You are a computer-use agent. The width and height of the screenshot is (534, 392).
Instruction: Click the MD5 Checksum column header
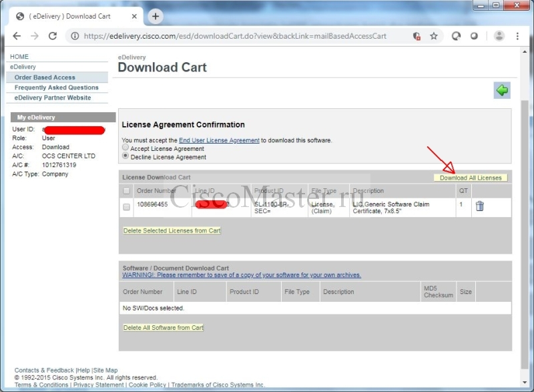[439, 292]
